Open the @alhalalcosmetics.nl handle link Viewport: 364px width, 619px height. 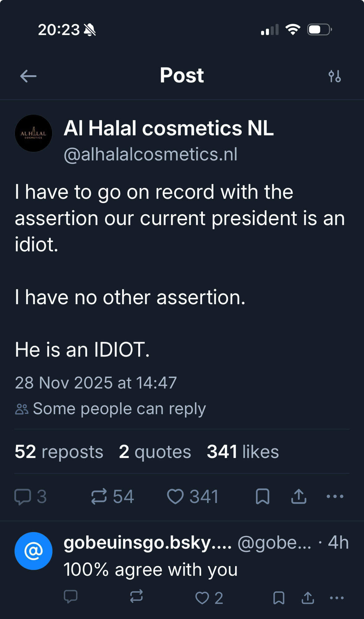pos(151,154)
